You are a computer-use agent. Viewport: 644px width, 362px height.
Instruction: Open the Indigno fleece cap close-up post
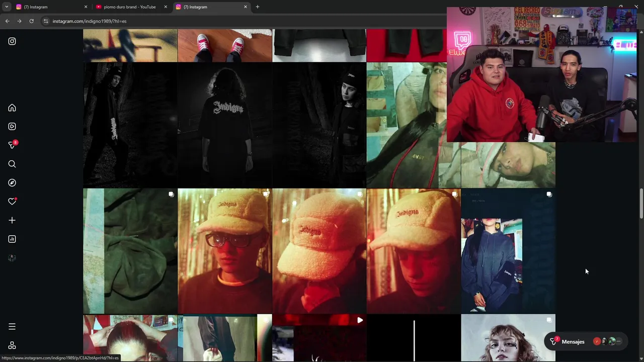pos(319,251)
